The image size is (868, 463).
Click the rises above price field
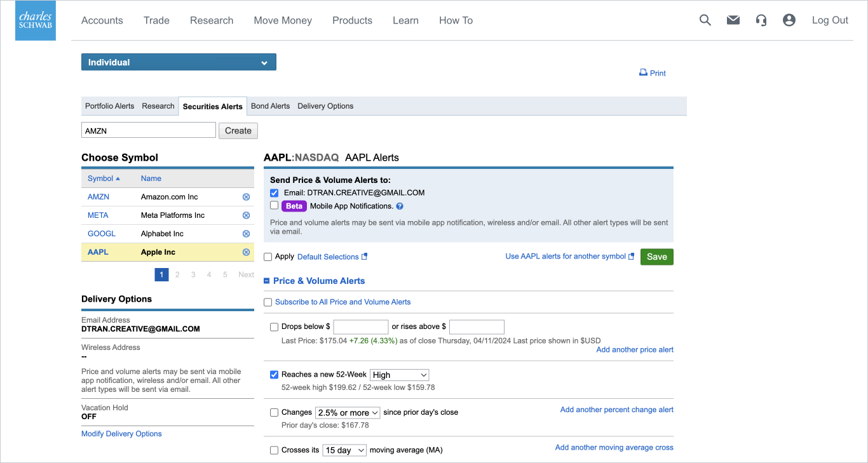477,327
